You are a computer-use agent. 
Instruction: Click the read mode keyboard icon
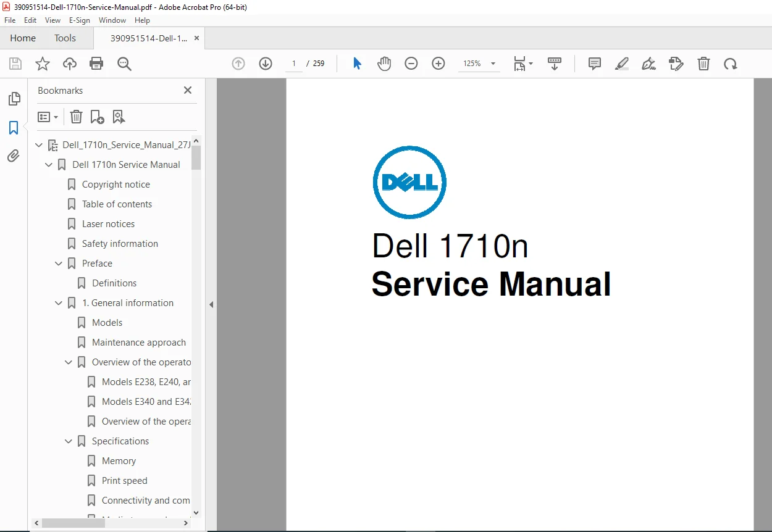555,64
